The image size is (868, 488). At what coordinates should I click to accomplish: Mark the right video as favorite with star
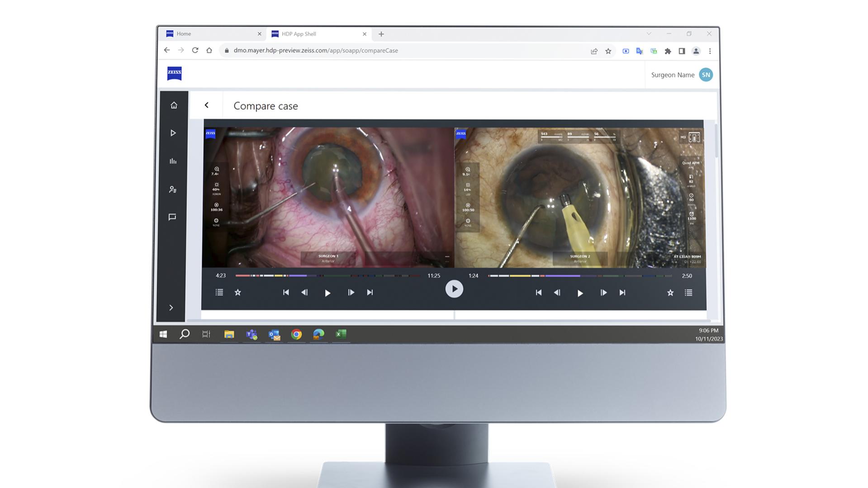(670, 293)
